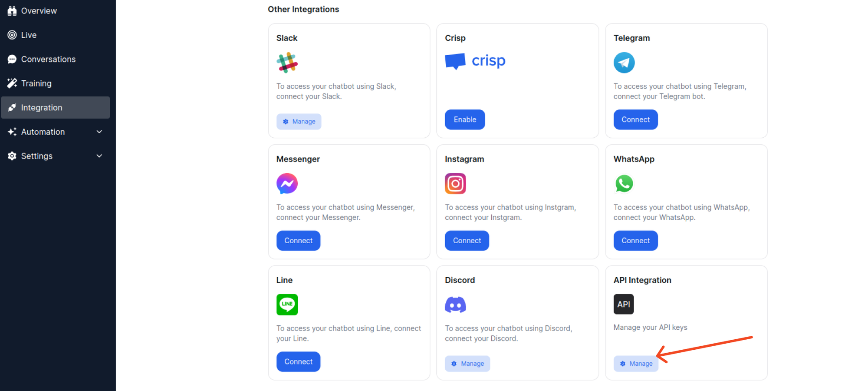Expand the Settings sidebar menu
This screenshot has width=868, height=391.
click(37, 156)
